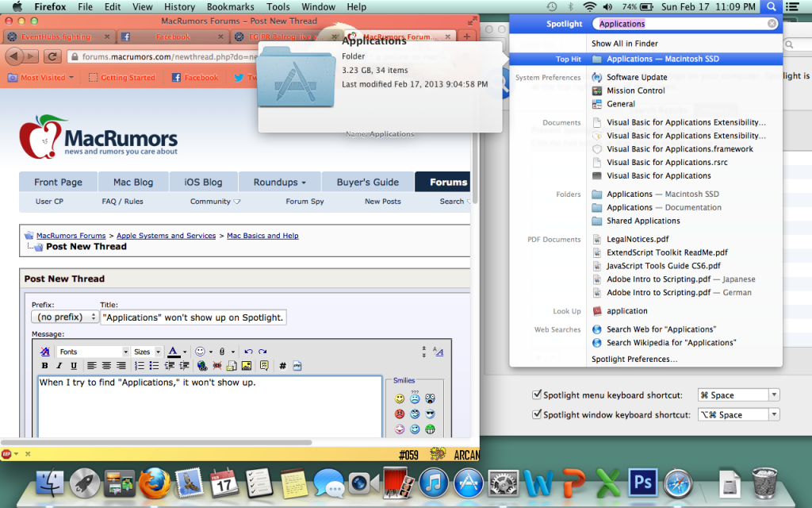Open the Tools menu in menu bar

(278, 6)
